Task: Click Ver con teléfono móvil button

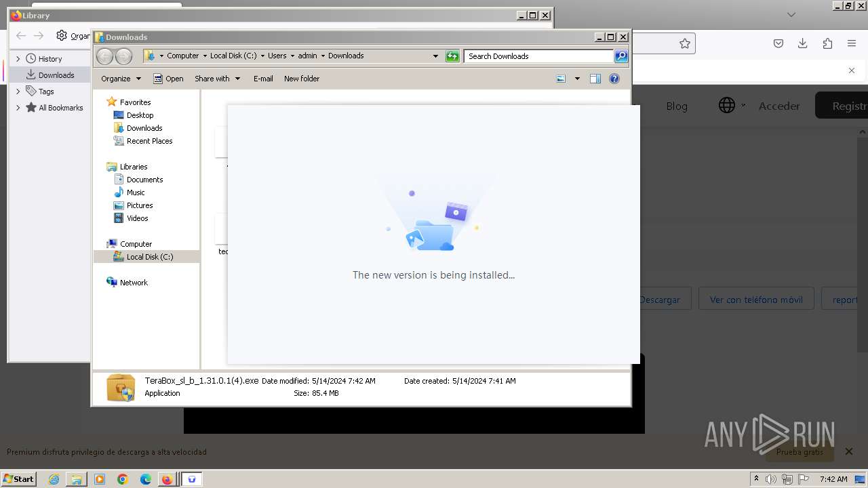Action: (x=756, y=300)
